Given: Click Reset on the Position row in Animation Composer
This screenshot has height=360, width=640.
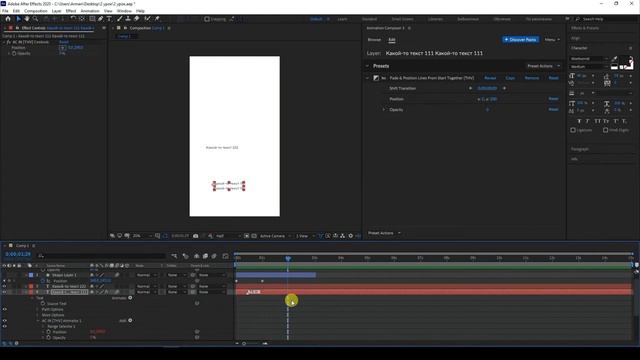Looking at the screenshot, I should point(553,99).
